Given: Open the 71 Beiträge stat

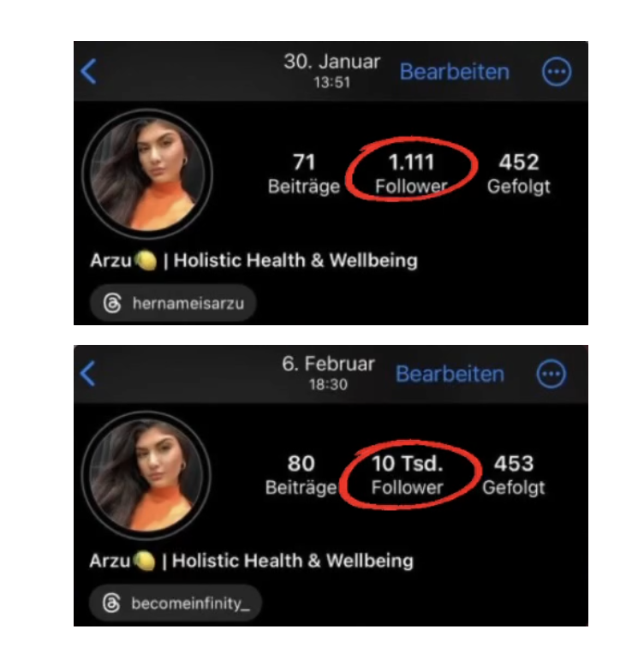Looking at the screenshot, I should click(x=304, y=174).
